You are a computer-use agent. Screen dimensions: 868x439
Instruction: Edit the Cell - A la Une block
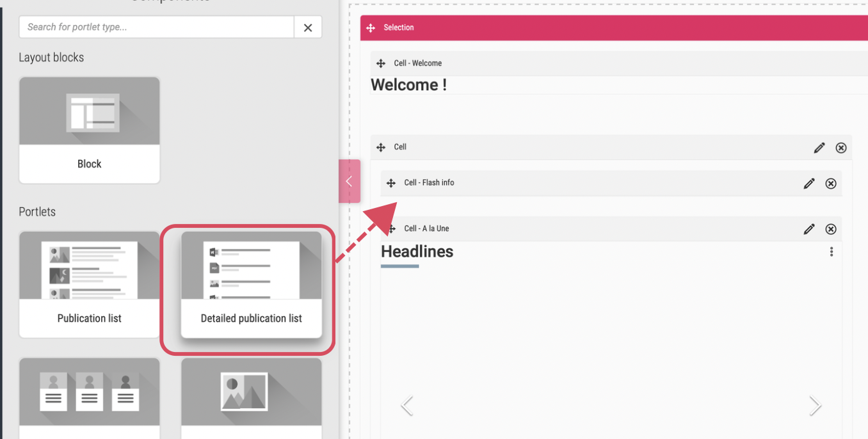(x=809, y=229)
